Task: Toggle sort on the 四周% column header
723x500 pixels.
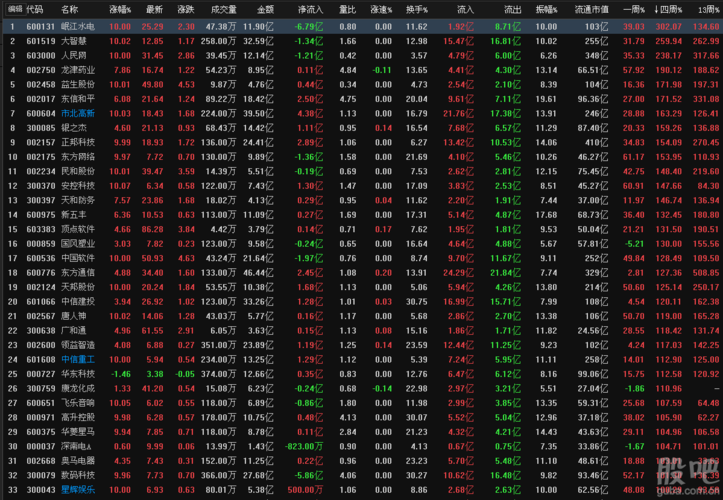Action: pyautogui.click(x=668, y=9)
